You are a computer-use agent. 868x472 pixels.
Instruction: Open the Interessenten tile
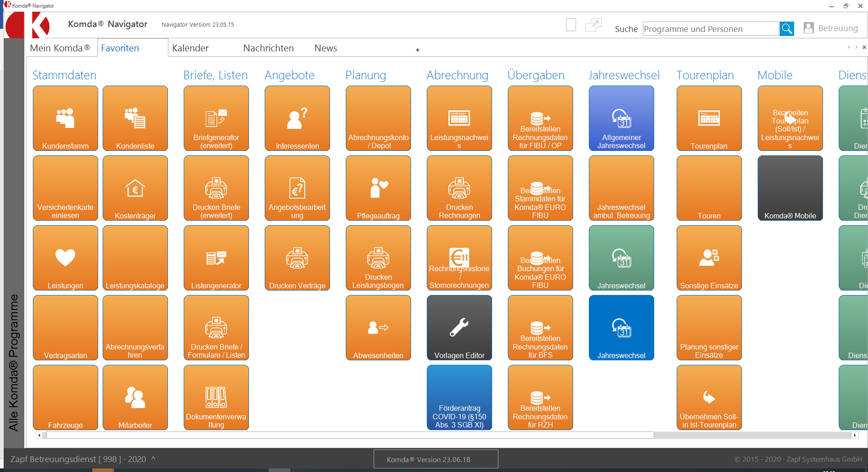pos(297,118)
